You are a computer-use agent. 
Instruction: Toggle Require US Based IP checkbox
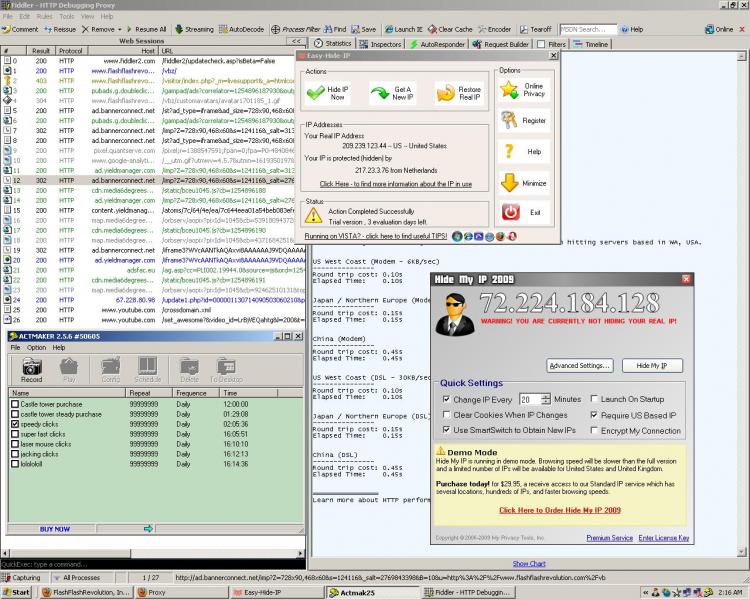point(594,415)
